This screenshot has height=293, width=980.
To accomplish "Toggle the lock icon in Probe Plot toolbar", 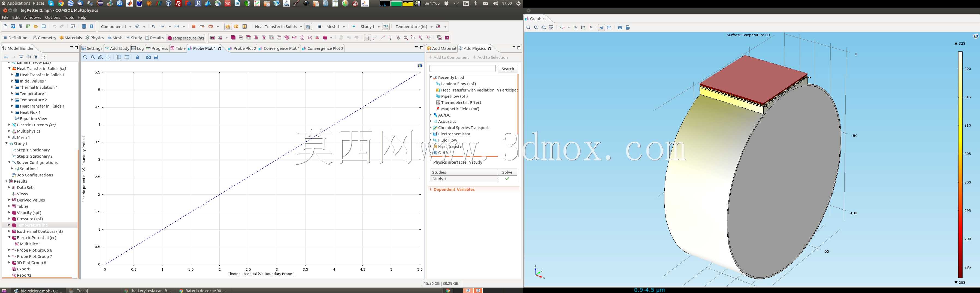I will [x=138, y=57].
